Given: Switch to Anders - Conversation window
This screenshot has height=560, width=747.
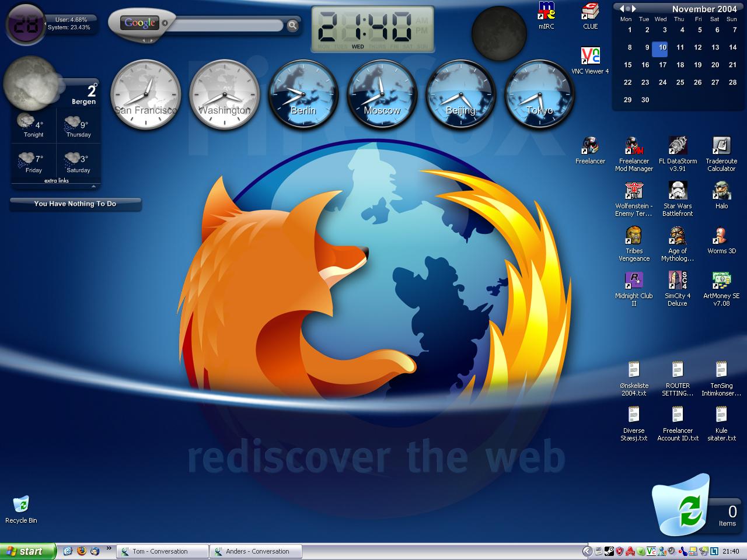Looking at the screenshot, I should click(256, 551).
